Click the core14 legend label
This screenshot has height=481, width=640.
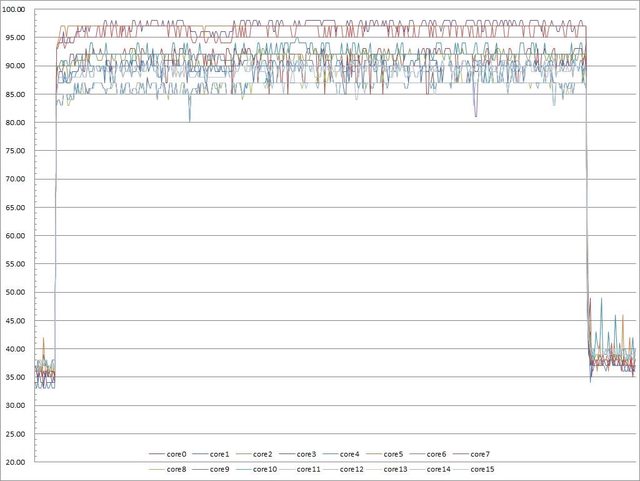point(439,468)
